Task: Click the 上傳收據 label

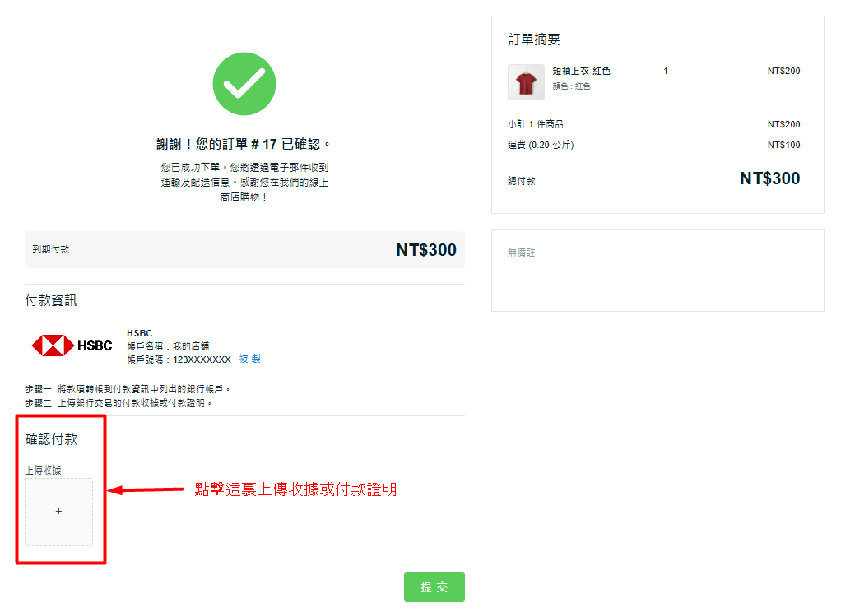Action: (43, 470)
